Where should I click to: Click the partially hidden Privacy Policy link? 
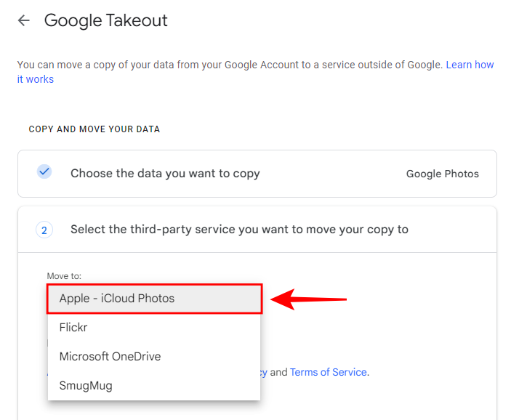tap(264, 372)
